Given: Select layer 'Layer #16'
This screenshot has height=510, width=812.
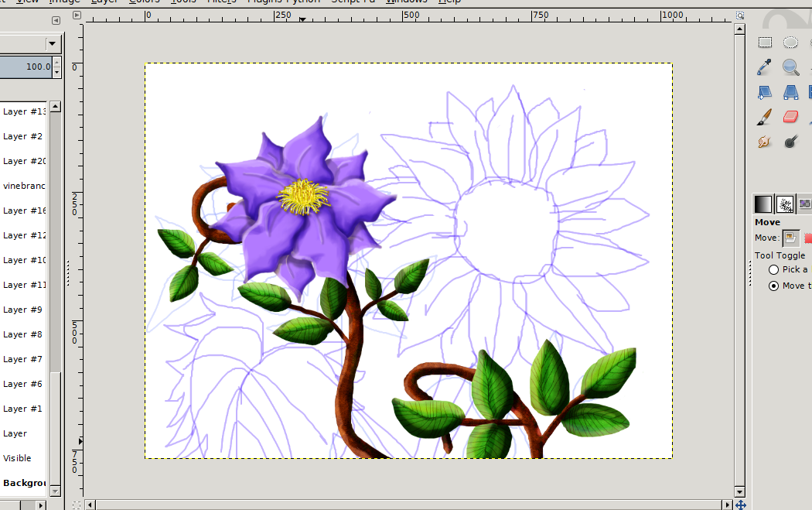Looking at the screenshot, I should pos(22,211).
